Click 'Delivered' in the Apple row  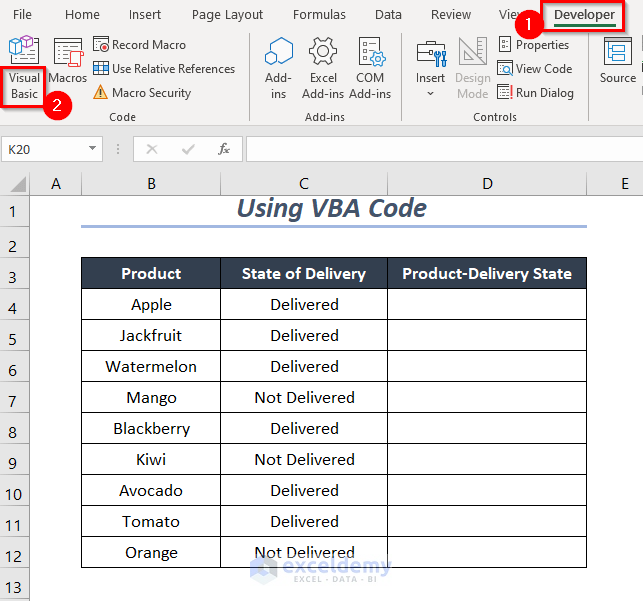tap(304, 304)
